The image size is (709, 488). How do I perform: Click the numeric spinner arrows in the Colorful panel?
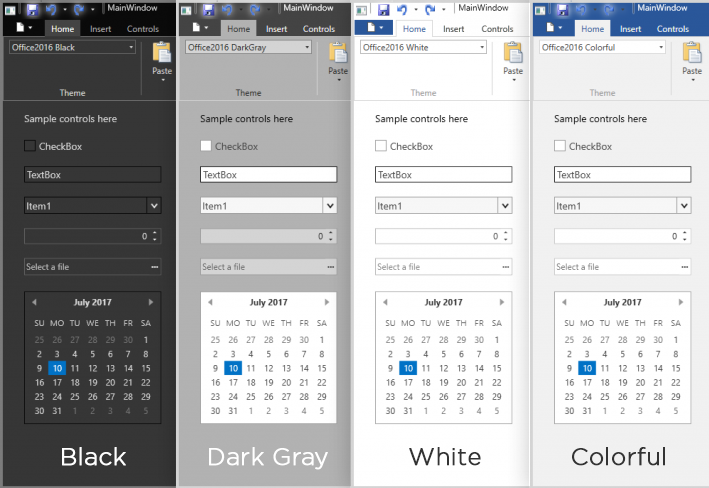(x=685, y=236)
